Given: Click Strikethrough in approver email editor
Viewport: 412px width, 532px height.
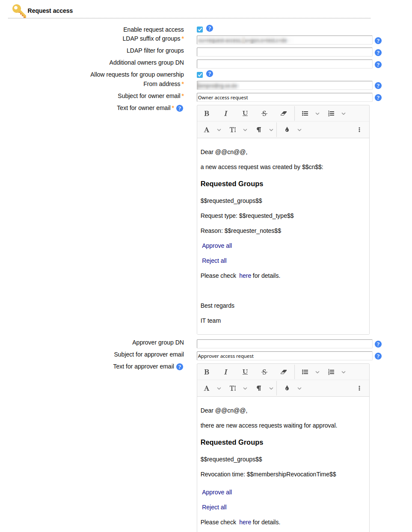Looking at the screenshot, I should coord(264,372).
